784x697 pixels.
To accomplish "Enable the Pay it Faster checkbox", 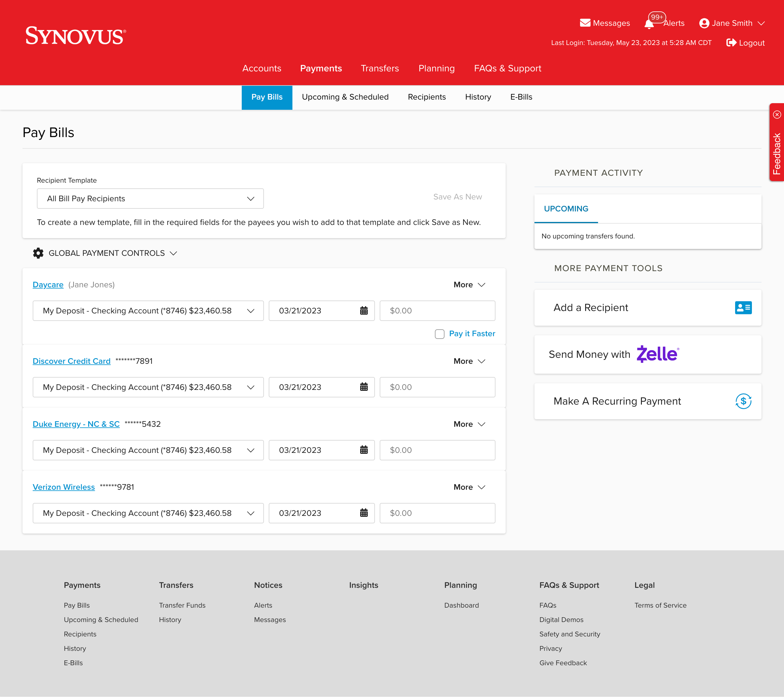I will [440, 334].
